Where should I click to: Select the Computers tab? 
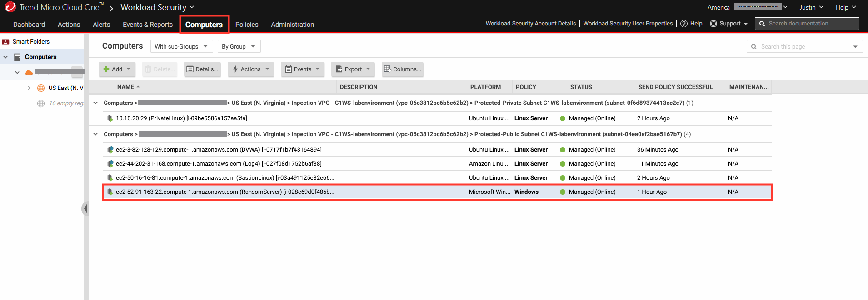coord(204,25)
